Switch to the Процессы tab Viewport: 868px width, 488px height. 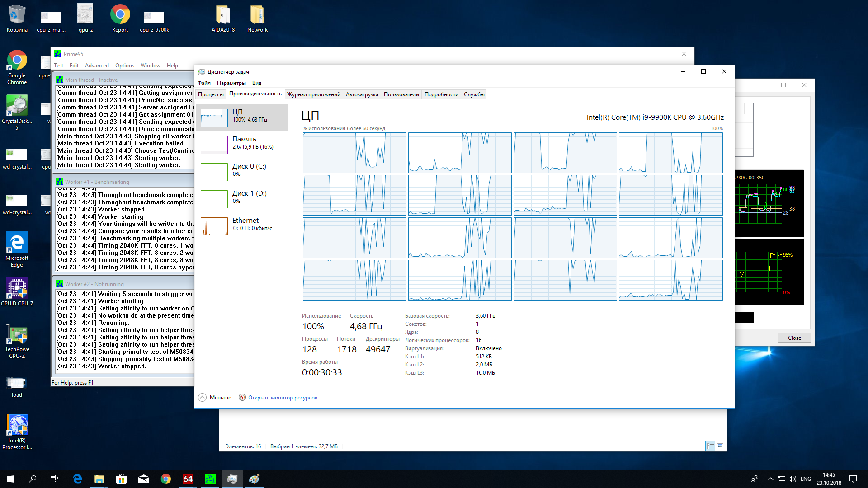point(211,94)
